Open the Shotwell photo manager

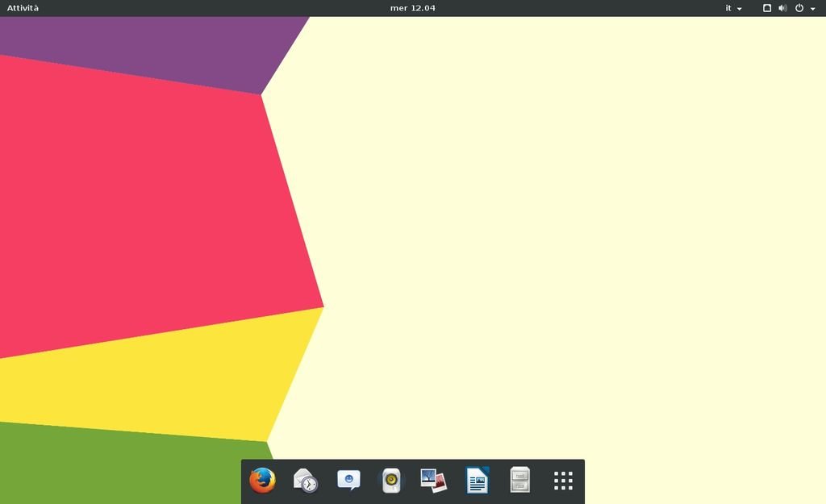click(x=434, y=481)
